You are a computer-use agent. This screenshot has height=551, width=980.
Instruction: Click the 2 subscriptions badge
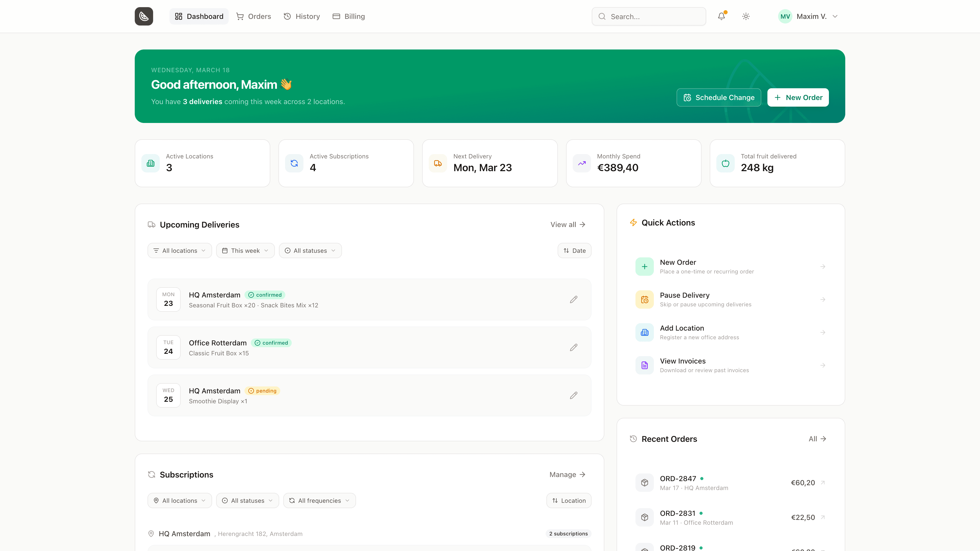[x=568, y=533]
